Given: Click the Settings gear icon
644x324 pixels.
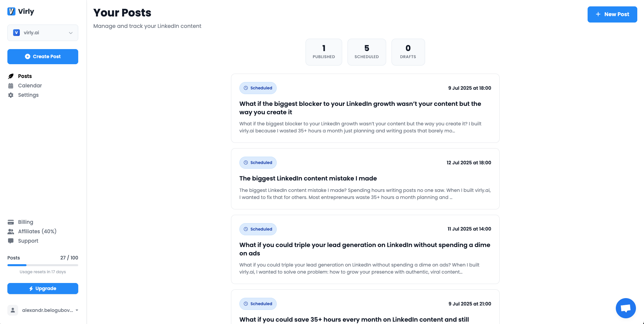Looking at the screenshot, I should 11,95.
